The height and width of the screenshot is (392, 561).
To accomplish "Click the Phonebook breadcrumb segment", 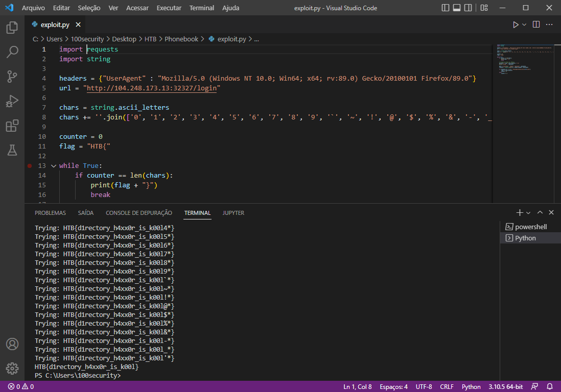I will point(181,39).
